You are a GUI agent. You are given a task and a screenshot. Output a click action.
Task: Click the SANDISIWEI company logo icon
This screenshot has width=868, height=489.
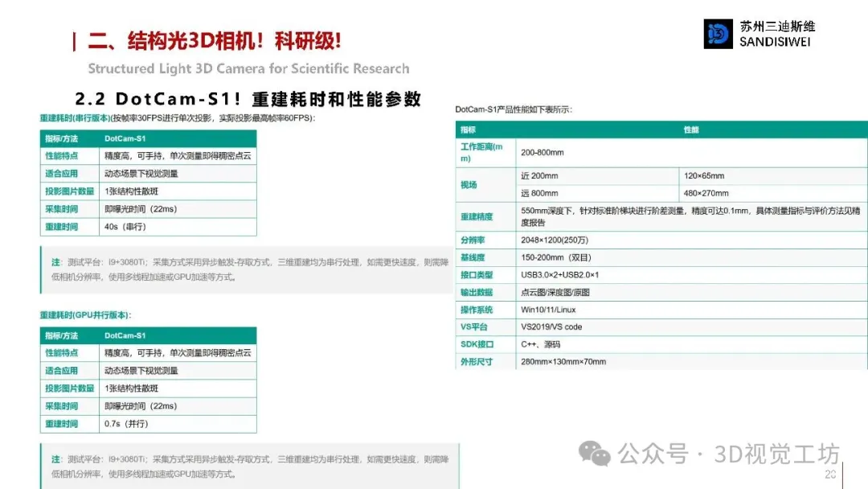pos(718,34)
